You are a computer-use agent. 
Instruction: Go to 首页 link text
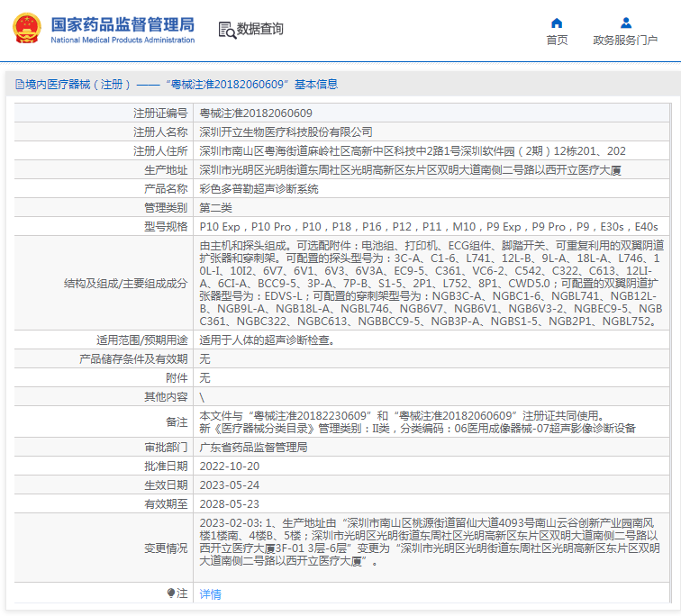pyautogui.click(x=557, y=40)
